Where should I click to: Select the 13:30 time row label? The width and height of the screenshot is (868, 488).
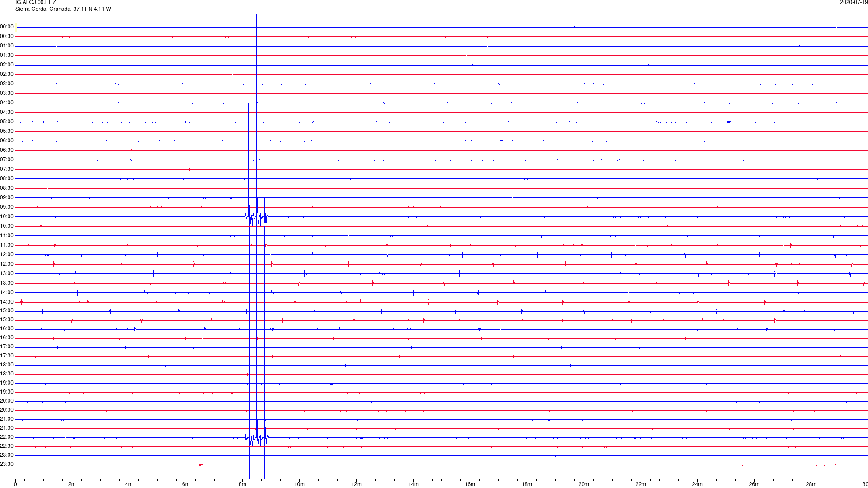point(7,283)
